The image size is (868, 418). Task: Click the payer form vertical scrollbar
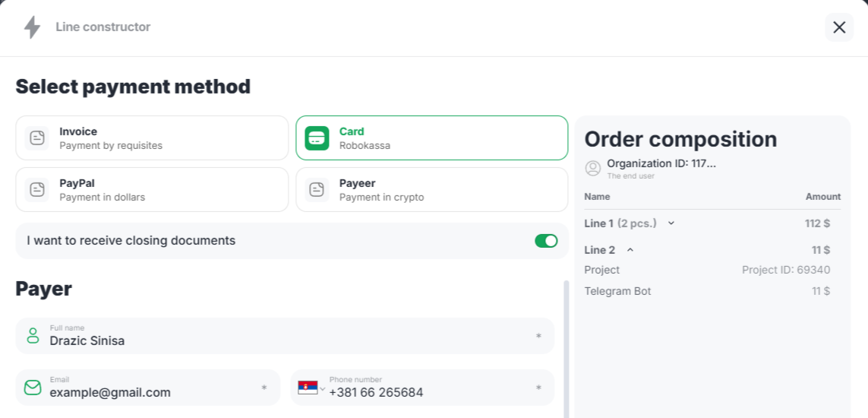(566, 348)
